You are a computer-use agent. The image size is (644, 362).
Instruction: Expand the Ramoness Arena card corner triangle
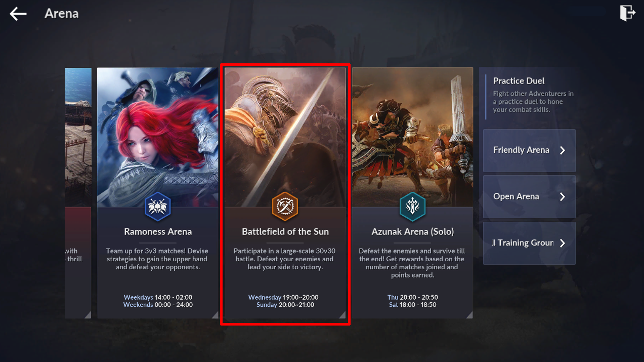(x=214, y=315)
